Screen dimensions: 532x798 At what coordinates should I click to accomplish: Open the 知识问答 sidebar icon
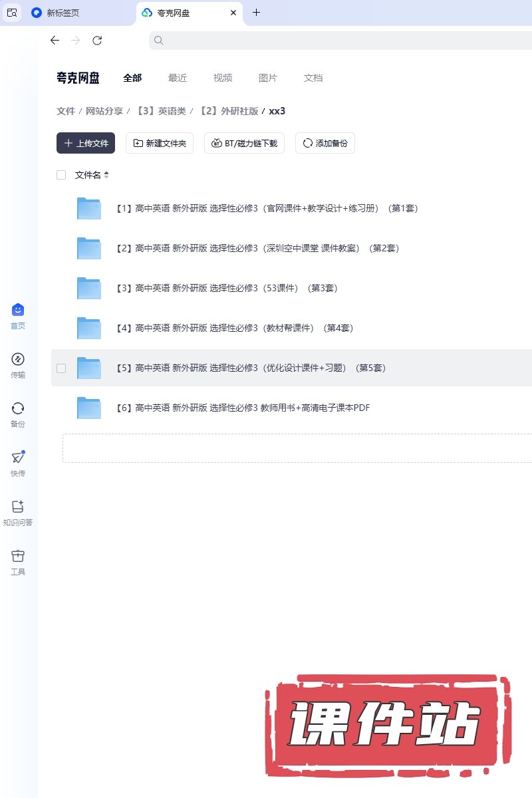pos(18,507)
